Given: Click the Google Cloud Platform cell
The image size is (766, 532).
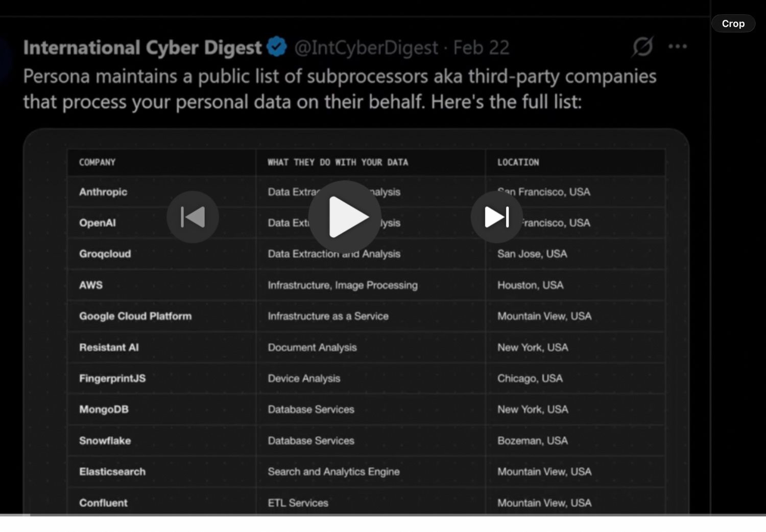Looking at the screenshot, I should click(135, 316).
